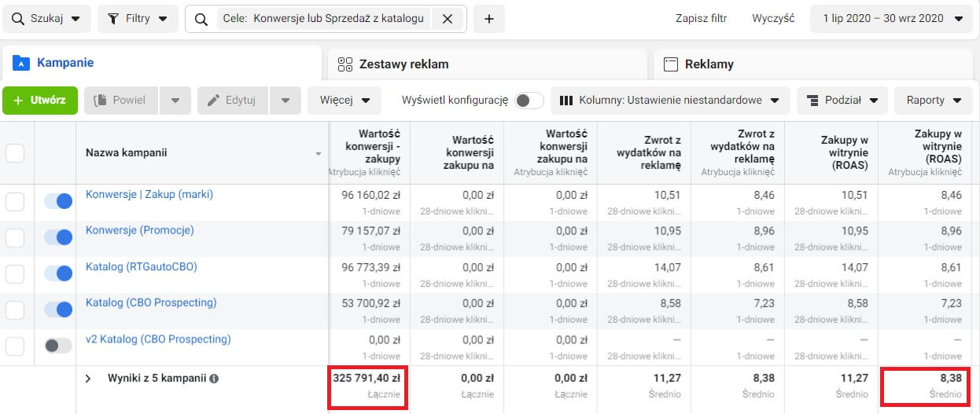Screen dimensions: 980x414
Task: Expand the Wyniki z 5 kampanii row
Action: tap(88, 379)
